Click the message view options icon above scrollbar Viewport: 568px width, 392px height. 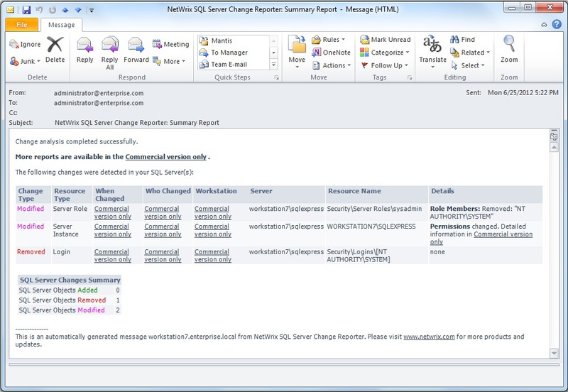[x=554, y=136]
